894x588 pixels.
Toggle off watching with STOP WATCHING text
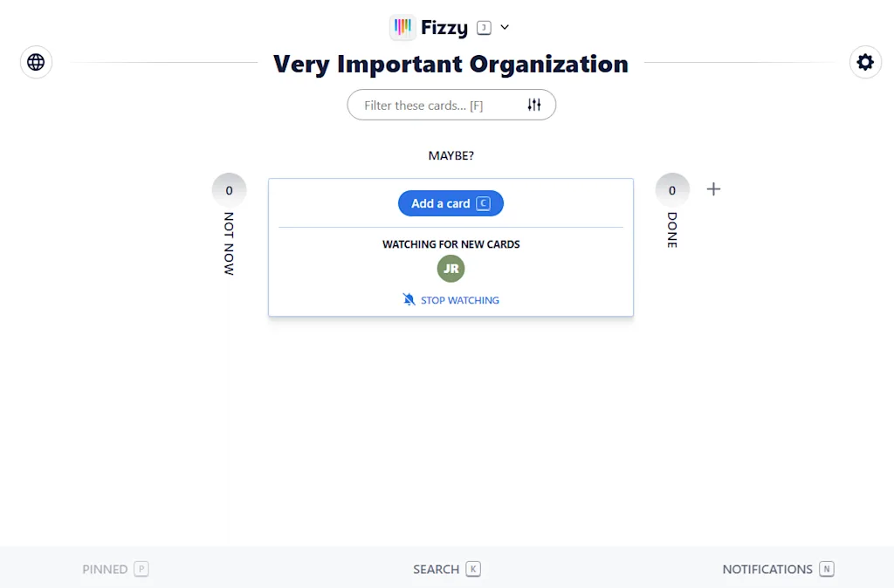point(460,300)
